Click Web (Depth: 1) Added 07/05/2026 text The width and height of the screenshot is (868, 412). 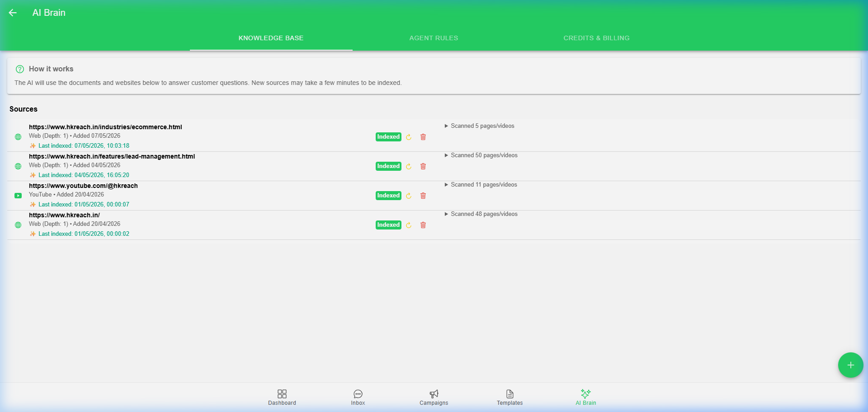pyautogui.click(x=75, y=136)
